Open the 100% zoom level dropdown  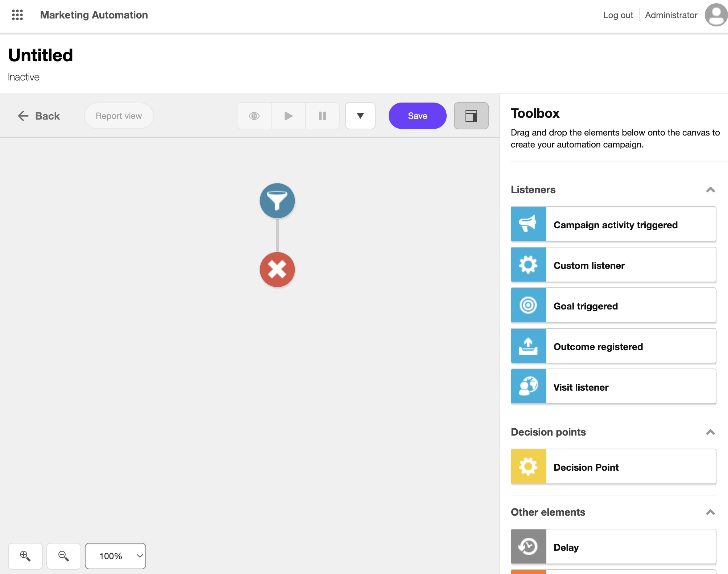115,556
